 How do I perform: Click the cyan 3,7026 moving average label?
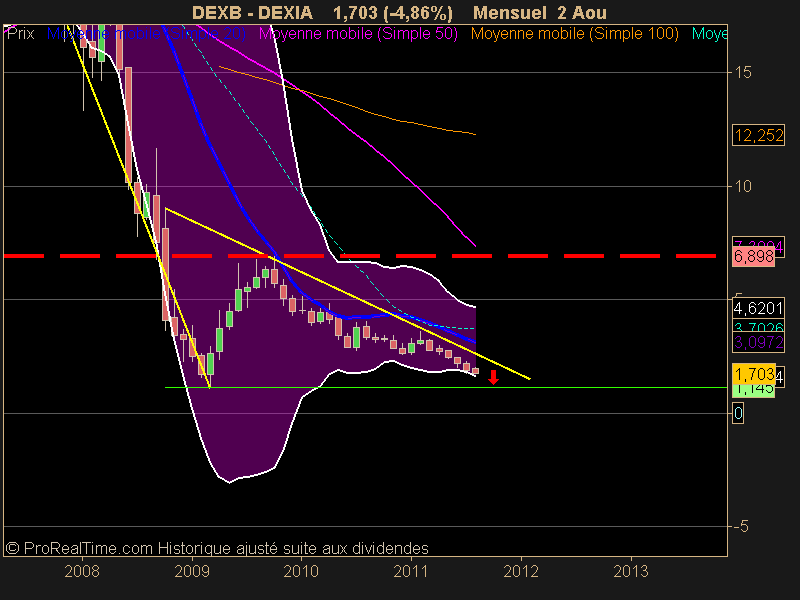point(758,327)
